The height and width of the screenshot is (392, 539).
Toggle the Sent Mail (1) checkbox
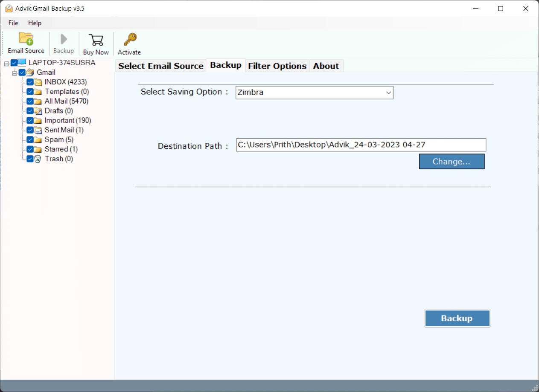[x=30, y=130]
